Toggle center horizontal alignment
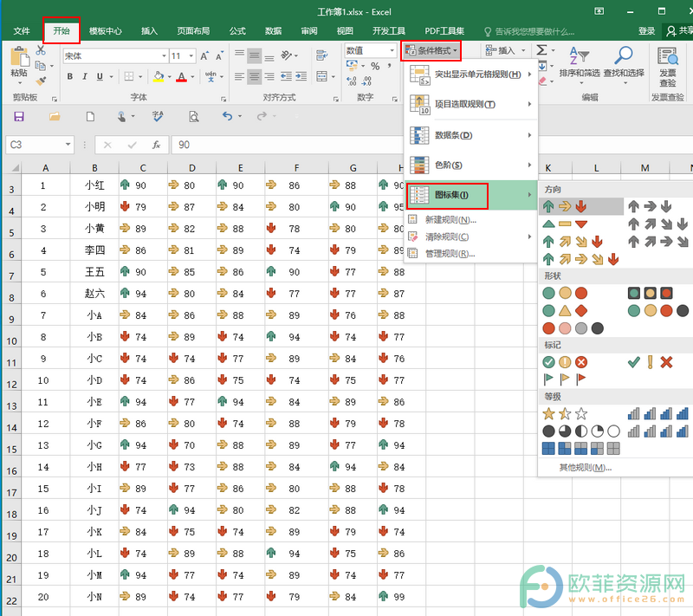This screenshot has width=693, height=616. point(254,76)
